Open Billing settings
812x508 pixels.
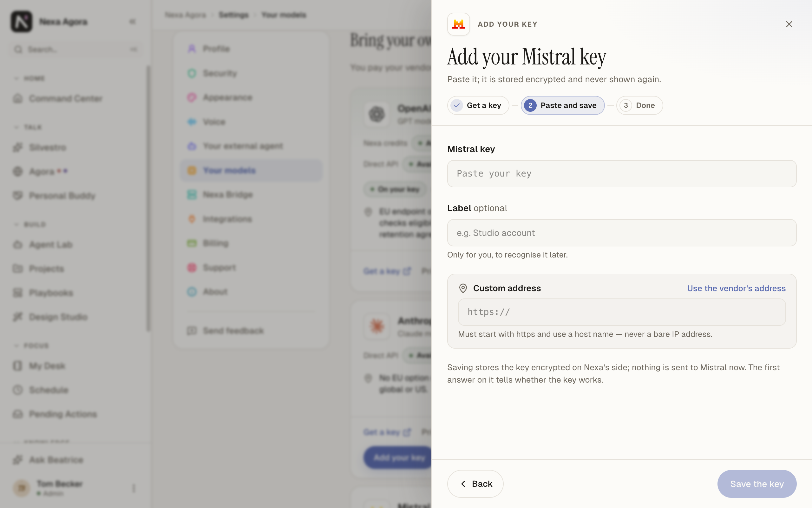pyautogui.click(x=251, y=243)
